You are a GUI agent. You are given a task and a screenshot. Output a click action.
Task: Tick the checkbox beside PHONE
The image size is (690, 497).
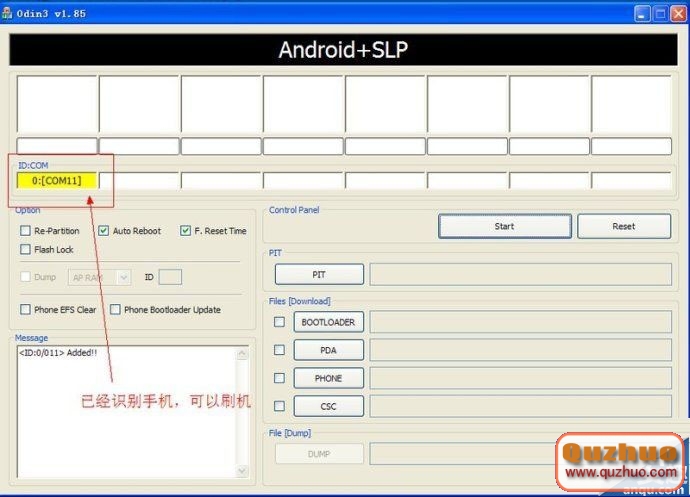pyautogui.click(x=279, y=378)
